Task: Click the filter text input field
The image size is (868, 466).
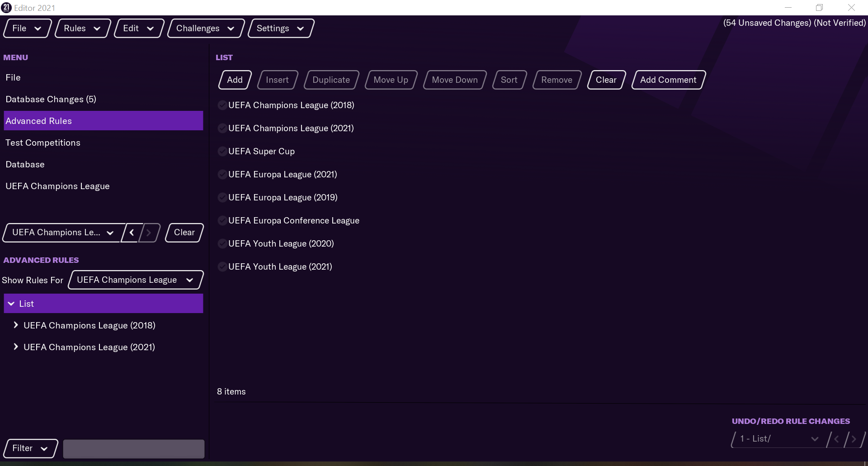Action: click(133, 449)
